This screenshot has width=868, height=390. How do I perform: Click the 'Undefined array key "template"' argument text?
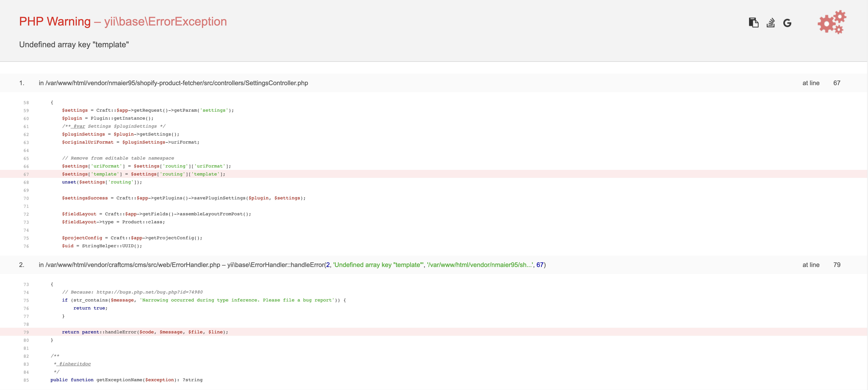[377, 265]
